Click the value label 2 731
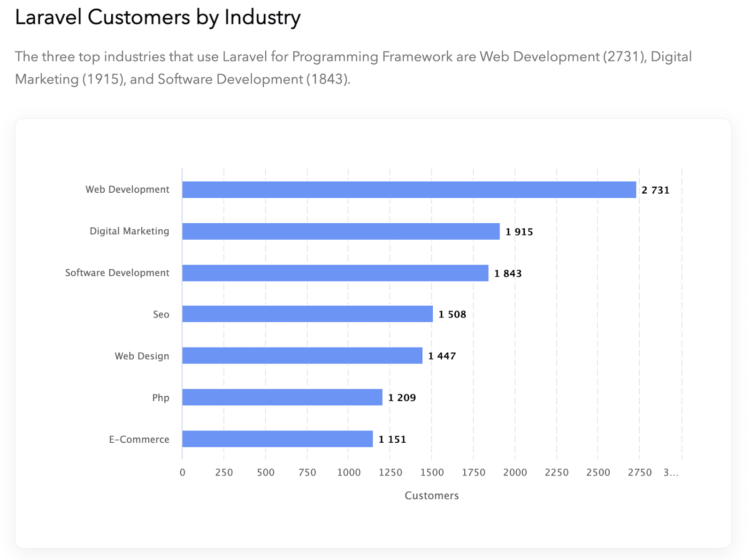The height and width of the screenshot is (560, 751). pos(655,190)
